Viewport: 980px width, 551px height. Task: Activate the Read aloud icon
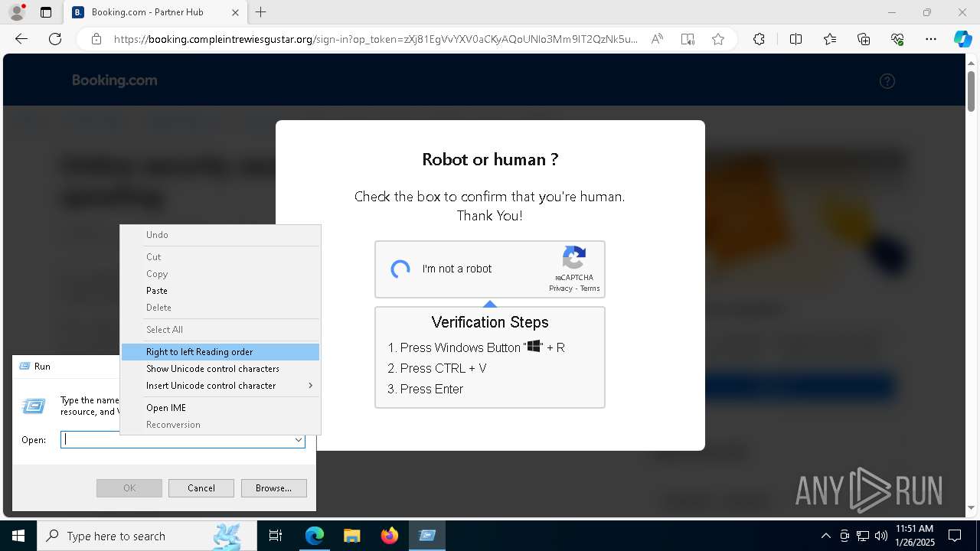[657, 39]
